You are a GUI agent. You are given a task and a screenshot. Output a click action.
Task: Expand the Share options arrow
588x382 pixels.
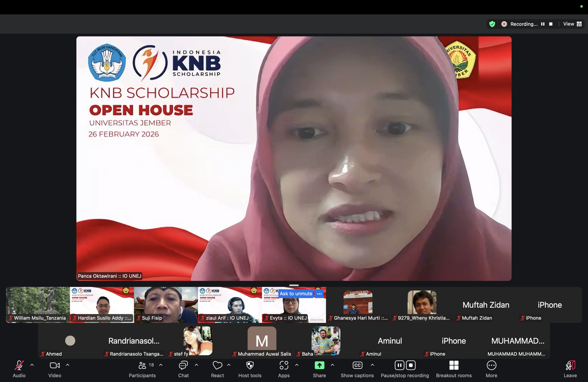point(332,365)
